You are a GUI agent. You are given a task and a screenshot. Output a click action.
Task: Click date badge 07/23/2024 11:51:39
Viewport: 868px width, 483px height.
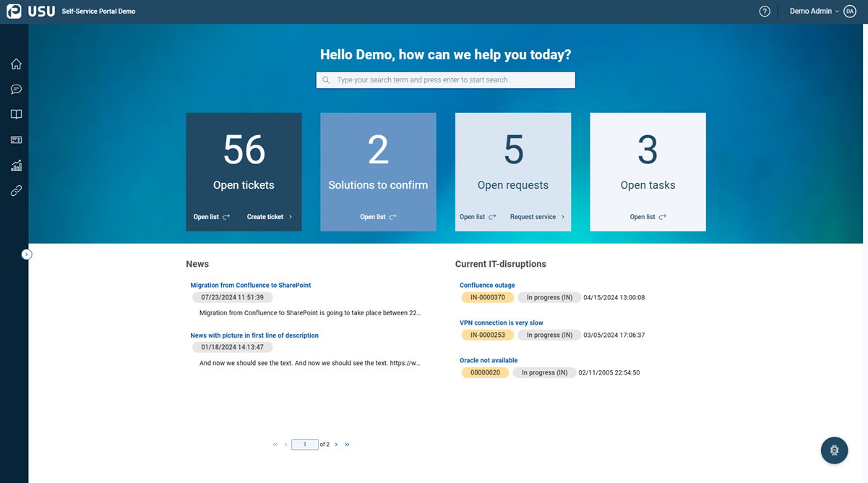[x=233, y=298]
